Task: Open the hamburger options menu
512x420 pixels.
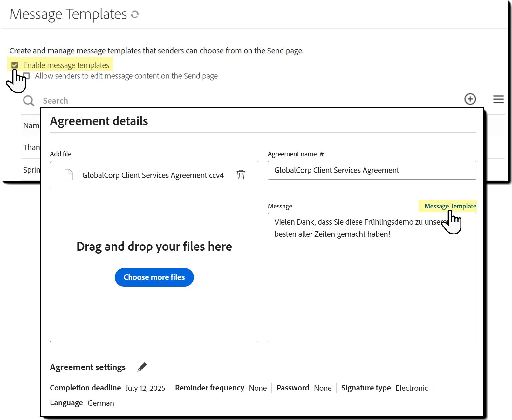Action: 498,99
